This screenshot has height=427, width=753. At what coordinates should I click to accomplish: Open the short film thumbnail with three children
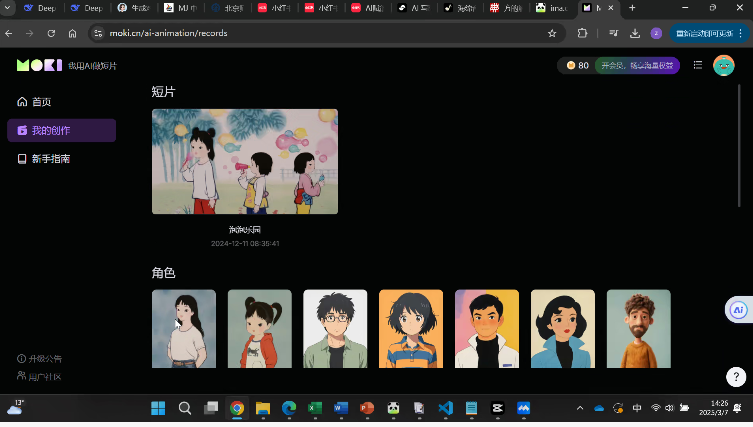[245, 161]
